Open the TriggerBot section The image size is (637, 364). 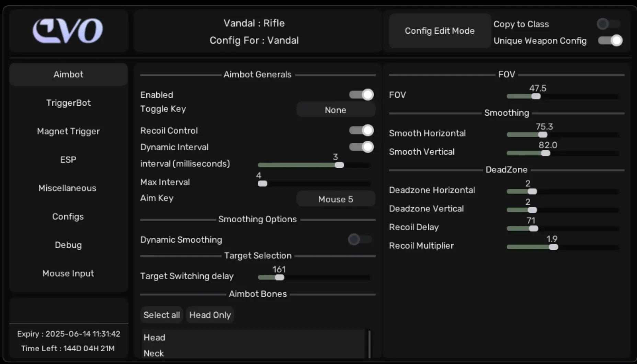[x=68, y=103]
